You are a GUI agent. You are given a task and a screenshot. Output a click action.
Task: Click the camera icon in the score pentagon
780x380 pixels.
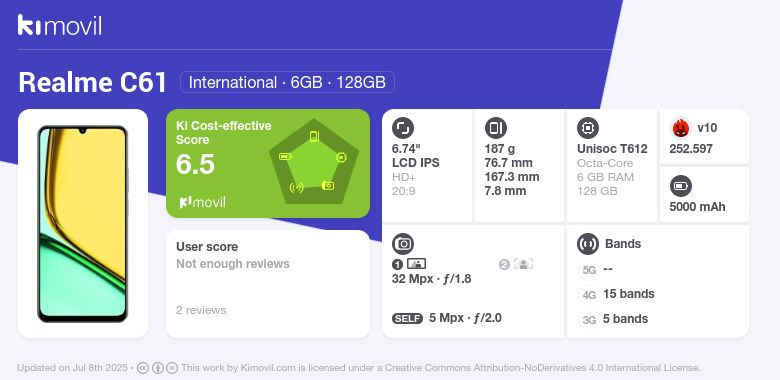click(x=328, y=186)
